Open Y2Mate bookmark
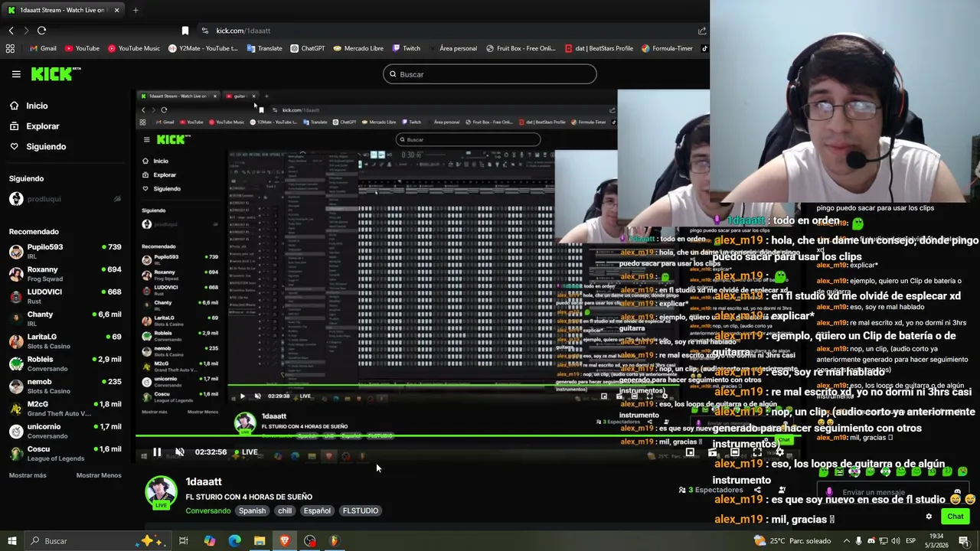980x551 pixels. point(203,48)
